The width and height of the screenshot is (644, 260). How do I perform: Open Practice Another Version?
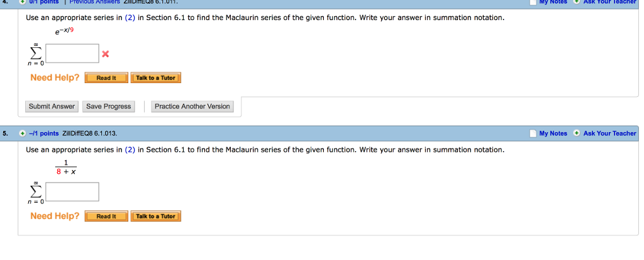[192, 106]
